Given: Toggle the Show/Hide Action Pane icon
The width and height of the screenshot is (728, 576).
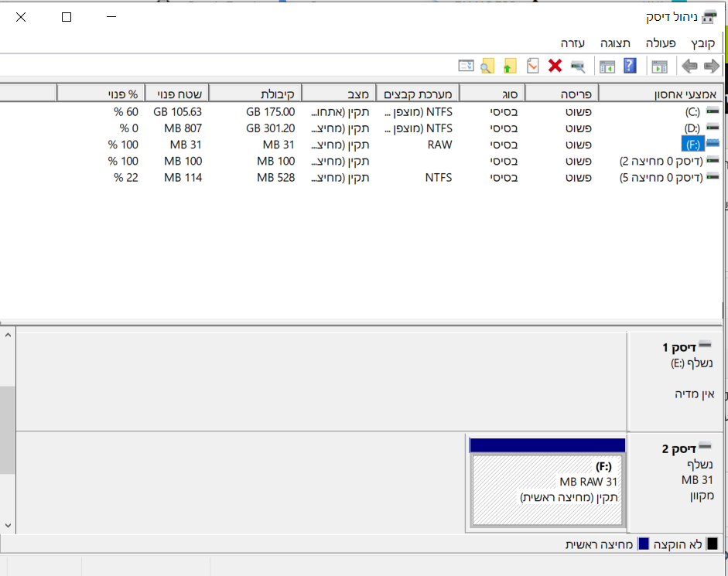Looking at the screenshot, I should click(x=607, y=66).
